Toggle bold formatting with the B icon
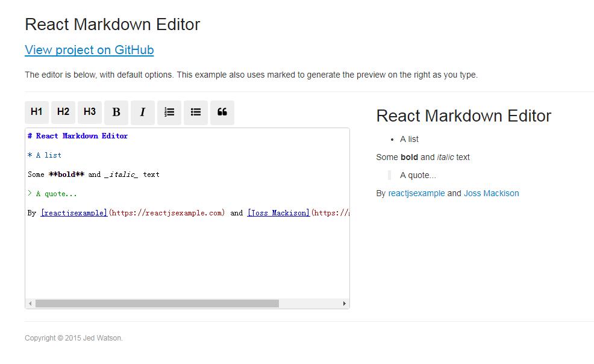 [116, 113]
